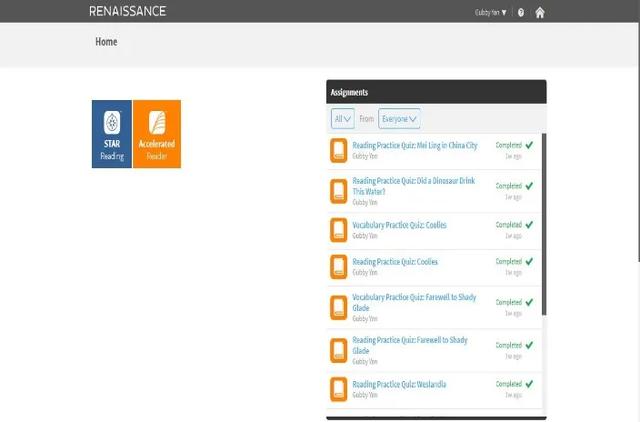Click green checkmark beside Vocabulary Quiz Farewell to Shady Glade
This screenshot has height=422, width=640.
[529, 302]
